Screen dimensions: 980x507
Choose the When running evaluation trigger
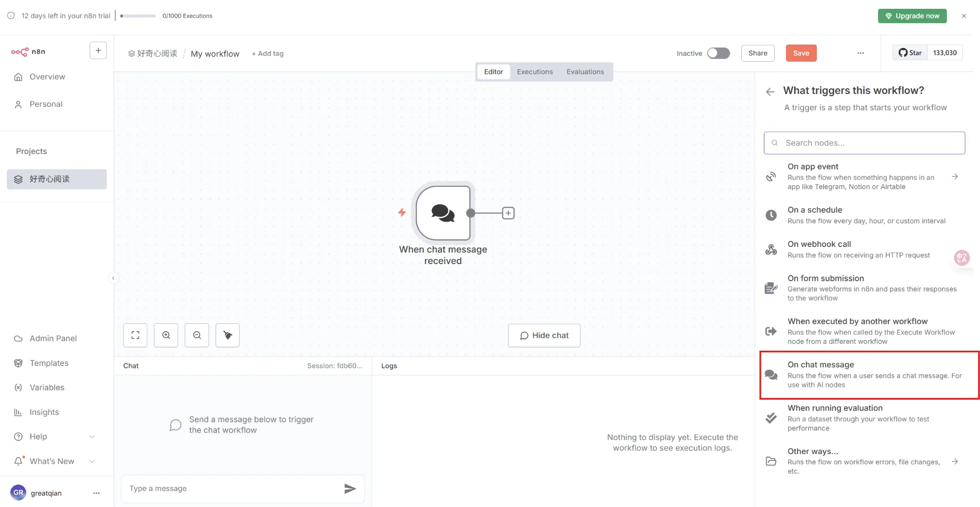[865, 418]
